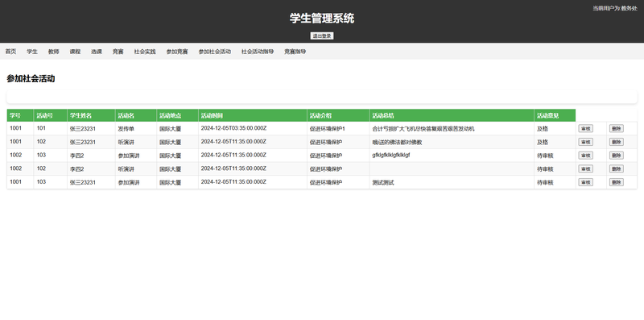The image size is (644, 320).
Task: Click the 当前用户为:教务处 user label
Action: [615, 8]
